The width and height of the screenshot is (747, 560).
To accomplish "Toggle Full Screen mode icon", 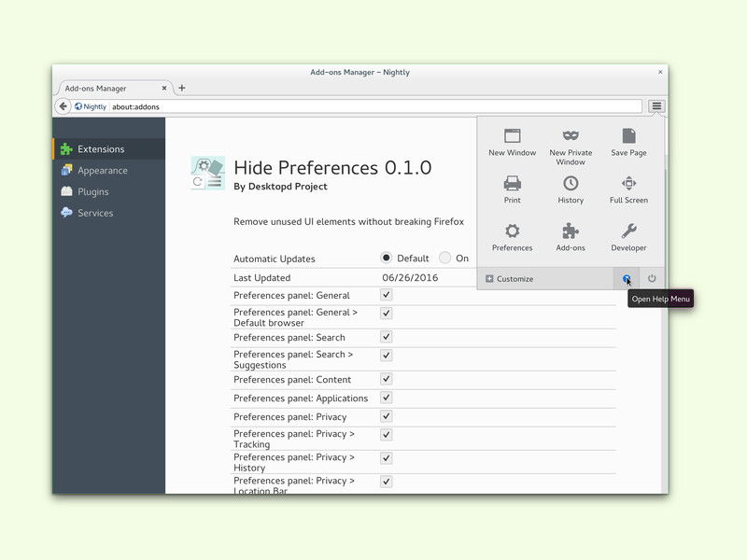I will coord(628,183).
